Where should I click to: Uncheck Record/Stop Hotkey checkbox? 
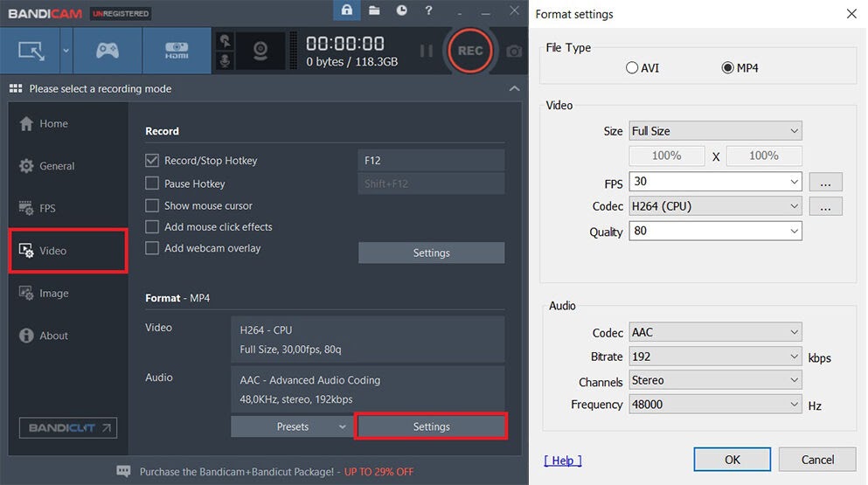point(152,161)
